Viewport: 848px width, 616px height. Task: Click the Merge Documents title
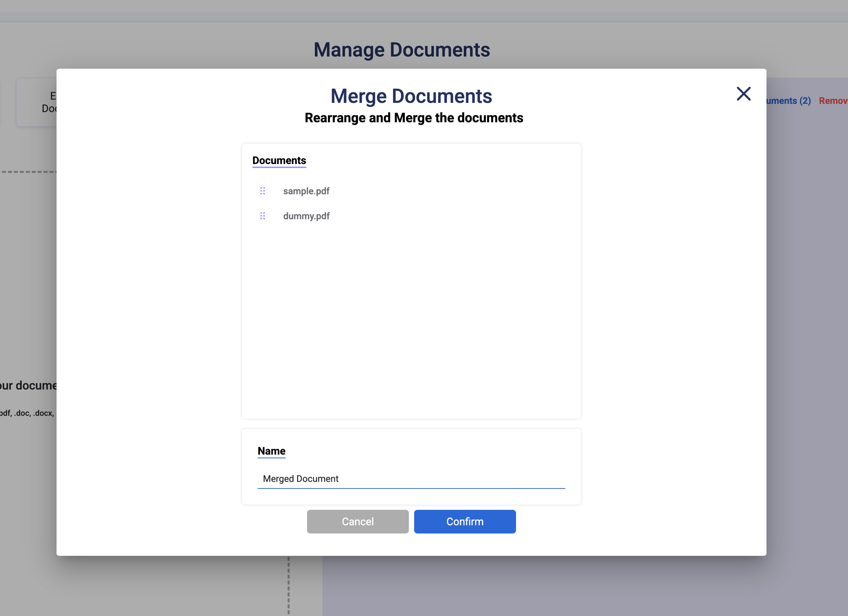[x=411, y=96]
